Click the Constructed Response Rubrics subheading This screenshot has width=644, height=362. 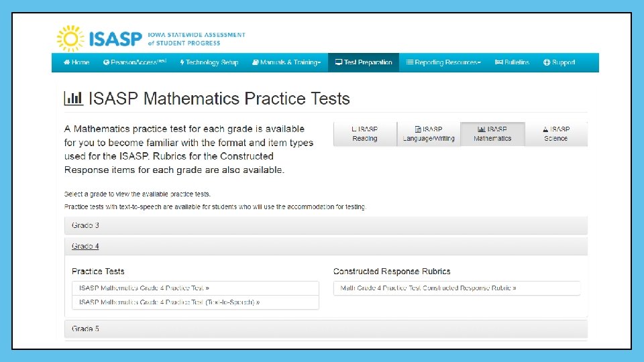(x=392, y=271)
